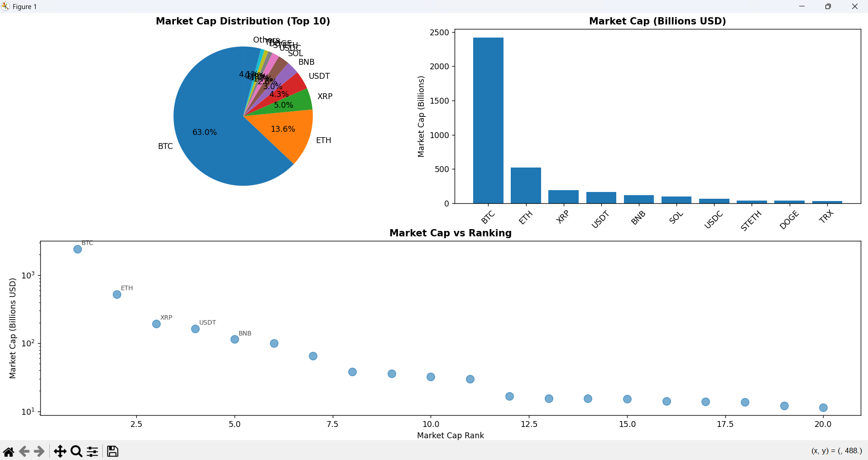The height and width of the screenshot is (460, 868).
Task: Toggle the Pan axes tool
Action: coord(60,451)
